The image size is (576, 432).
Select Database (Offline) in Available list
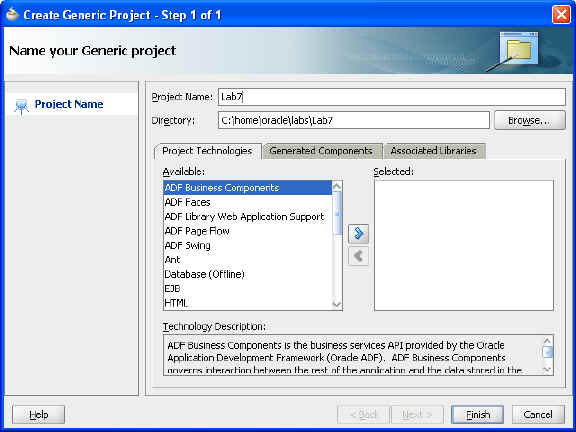248,274
